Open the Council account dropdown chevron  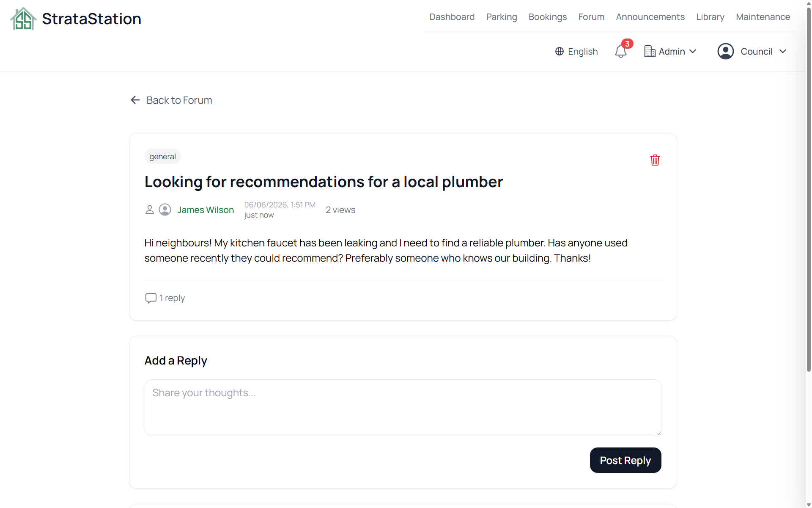[783, 51]
